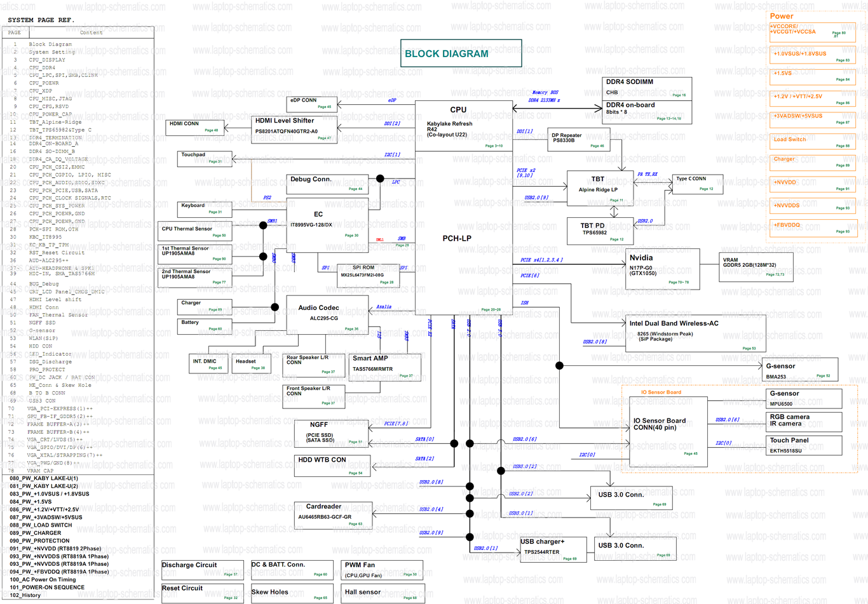This screenshot has height=604, width=868.
Task: Select the Load Switch power box
Action: click(x=813, y=142)
